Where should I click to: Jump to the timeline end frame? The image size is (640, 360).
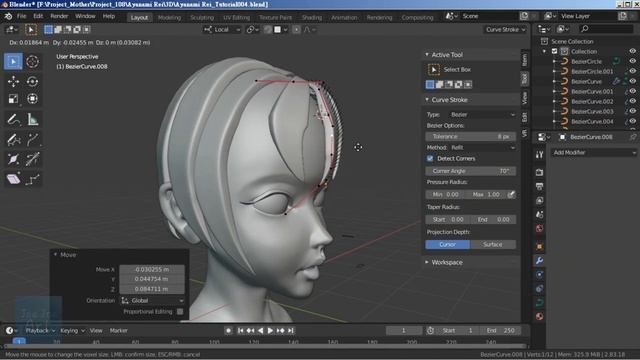(290, 331)
